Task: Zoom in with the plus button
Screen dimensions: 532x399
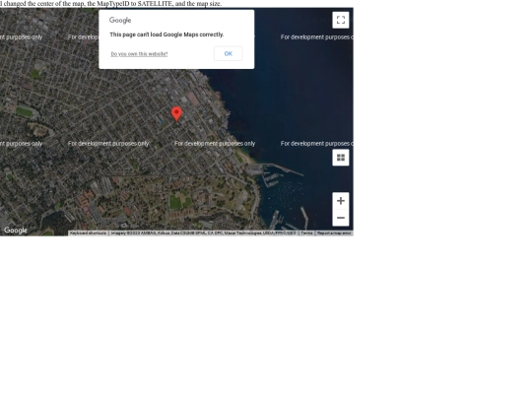Action: click(x=341, y=201)
